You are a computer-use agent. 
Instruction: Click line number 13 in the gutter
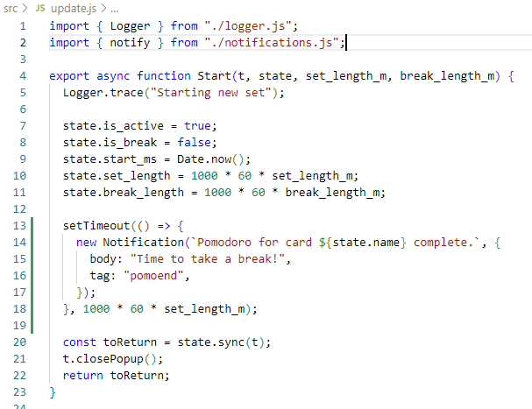tap(19, 226)
